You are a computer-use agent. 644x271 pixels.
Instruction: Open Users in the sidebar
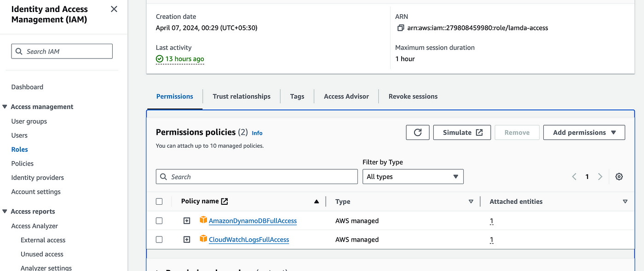coord(19,135)
